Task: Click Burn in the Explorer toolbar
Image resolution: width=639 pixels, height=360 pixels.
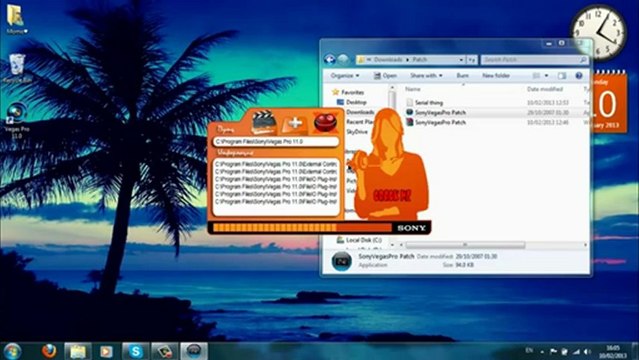Action: 463,76
